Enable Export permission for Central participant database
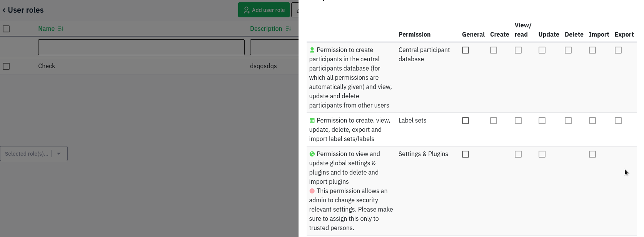Viewport: 644px width, 237px height. point(618,50)
